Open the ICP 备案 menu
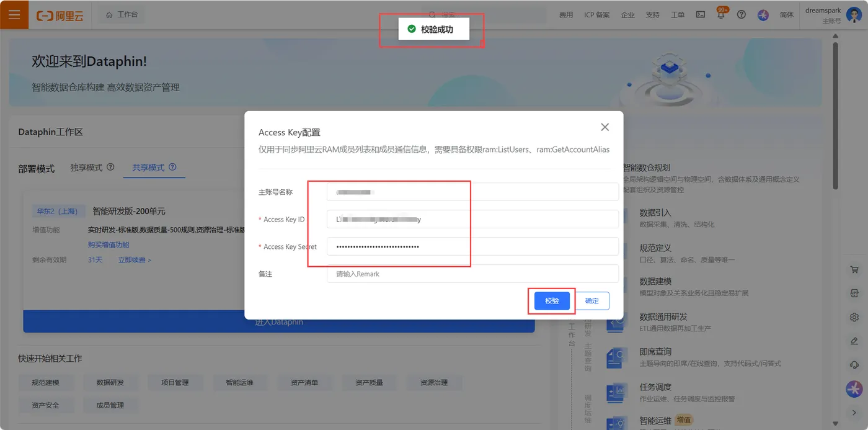 tap(596, 15)
